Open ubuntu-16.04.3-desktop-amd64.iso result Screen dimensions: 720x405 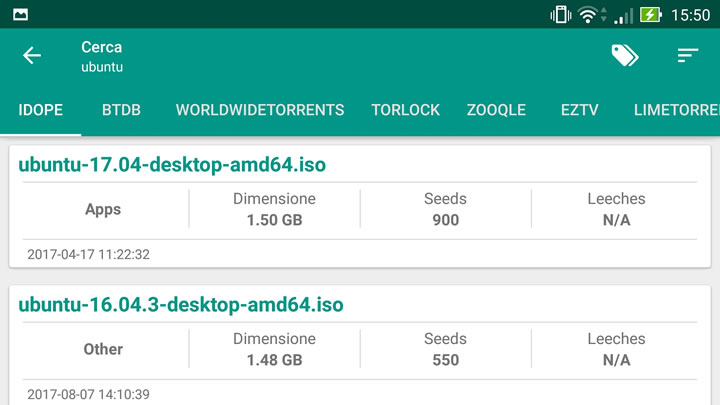tap(181, 304)
